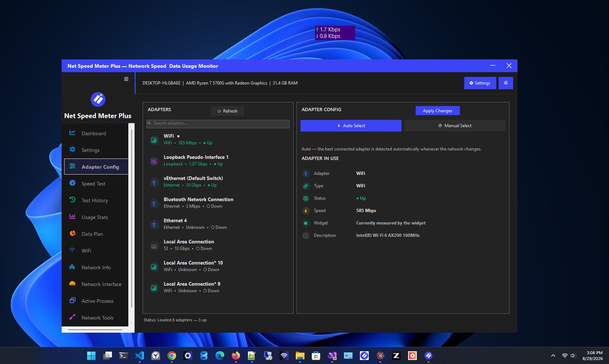Click the blue Settings button in header
Image resolution: width=609 pixels, height=364 pixels.
(480, 83)
